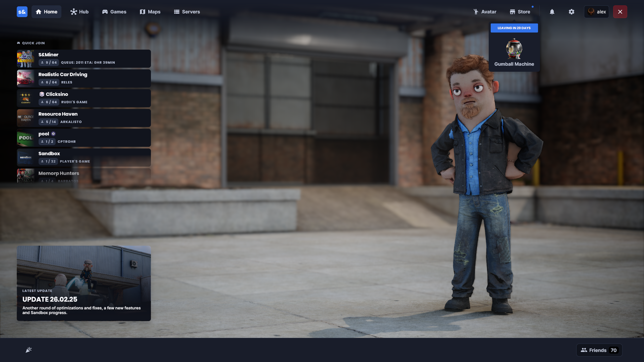Join the S&Miner game
This screenshot has height=362, width=644.
(x=84, y=58)
